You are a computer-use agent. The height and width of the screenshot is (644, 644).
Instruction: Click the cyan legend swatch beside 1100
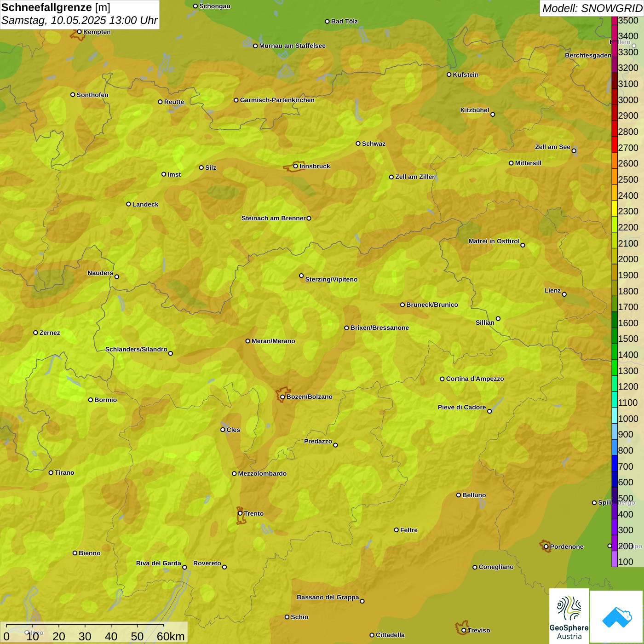pos(615,400)
